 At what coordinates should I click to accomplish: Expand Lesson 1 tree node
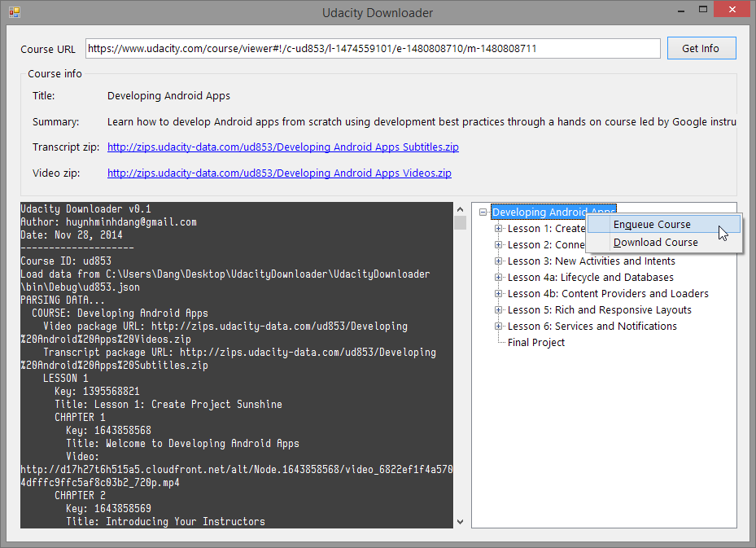499,229
